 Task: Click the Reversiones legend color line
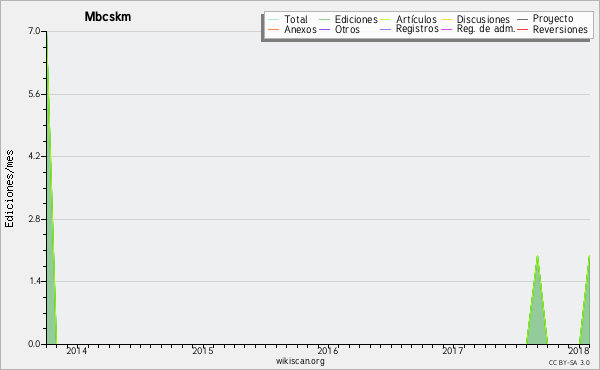[x=522, y=29]
